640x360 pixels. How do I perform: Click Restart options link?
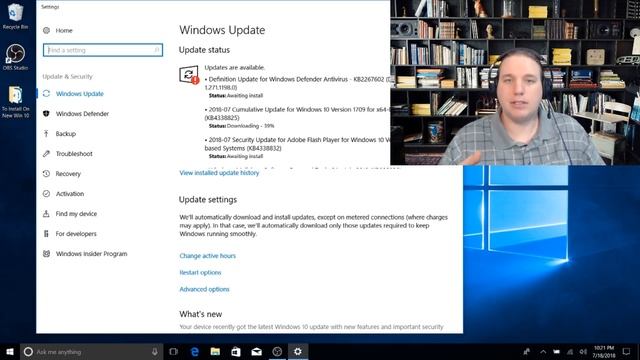[x=200, y=272]
